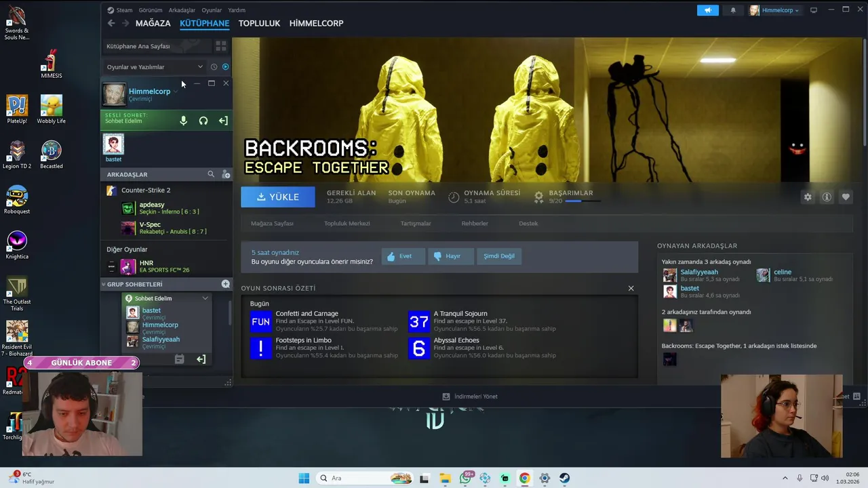The height and width of the screenshot is (488, 868).
Task: Open Steam big picture monitor icon
Action: pos(814,10)
